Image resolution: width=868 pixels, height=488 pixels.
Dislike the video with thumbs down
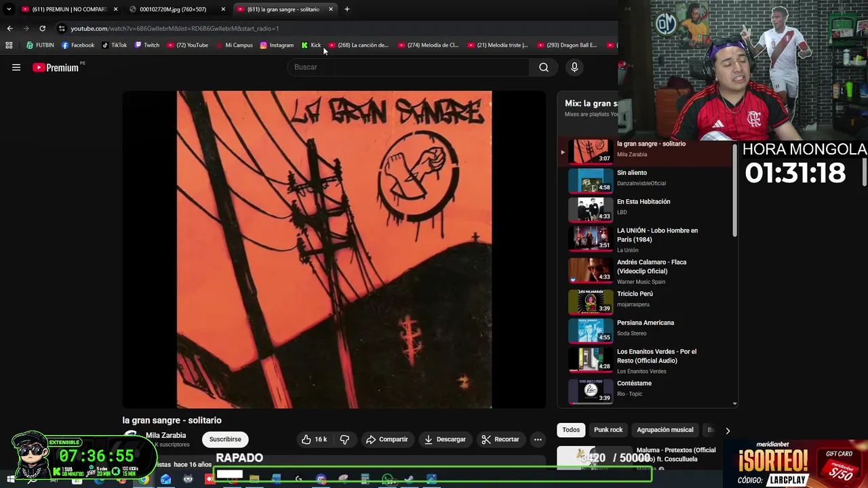pos(344,439)
